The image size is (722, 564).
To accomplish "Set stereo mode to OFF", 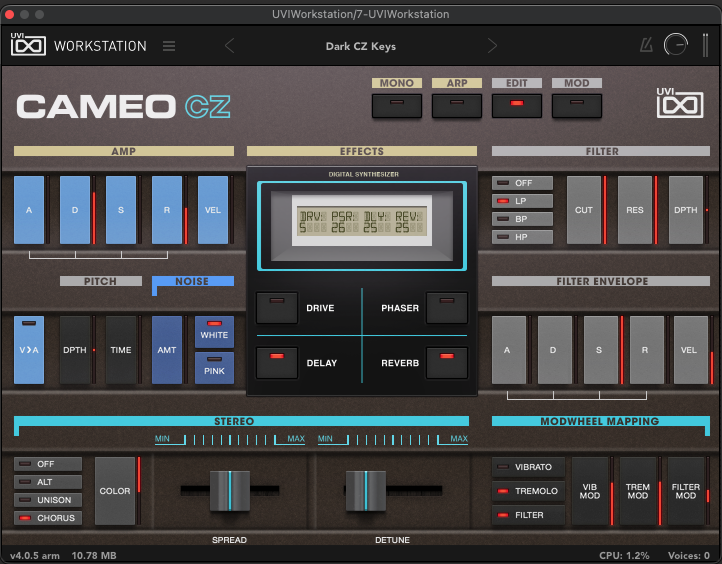I will 48,464.
